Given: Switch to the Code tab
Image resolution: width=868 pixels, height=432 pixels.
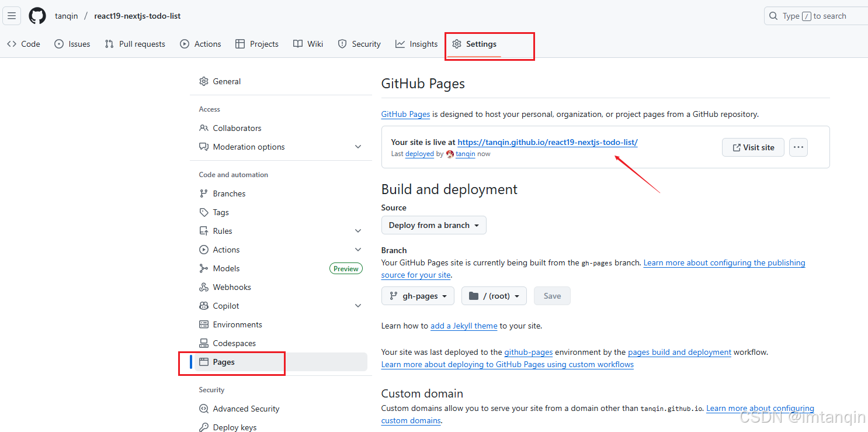Looking at the screenshot, I should (23, 44).
